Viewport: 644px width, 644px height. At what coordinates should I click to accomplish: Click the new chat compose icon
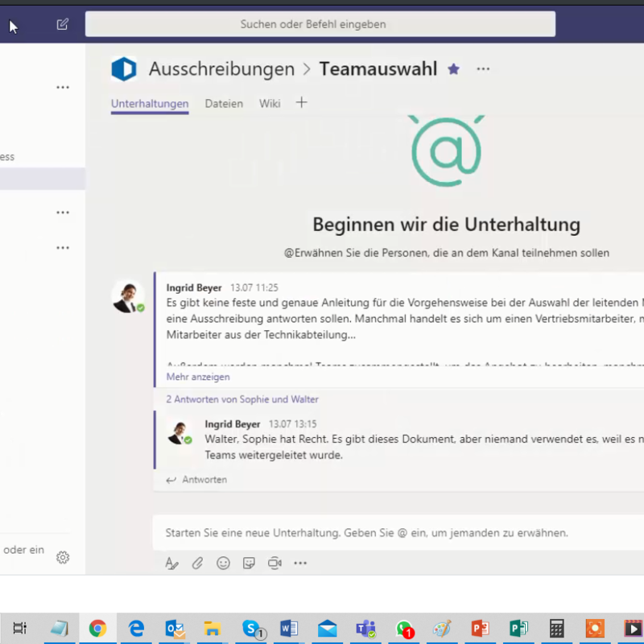click(63, 24)
